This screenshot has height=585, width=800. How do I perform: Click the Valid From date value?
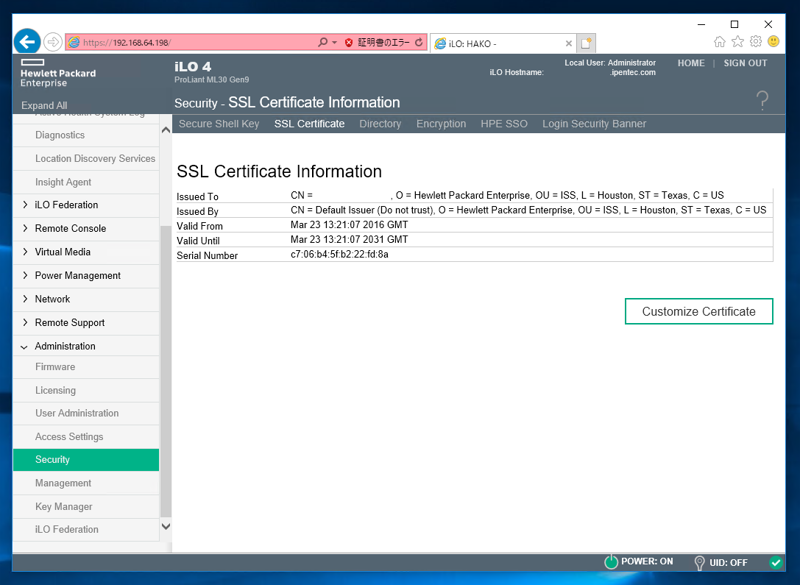pyautogui.click(x=349, y=225)
